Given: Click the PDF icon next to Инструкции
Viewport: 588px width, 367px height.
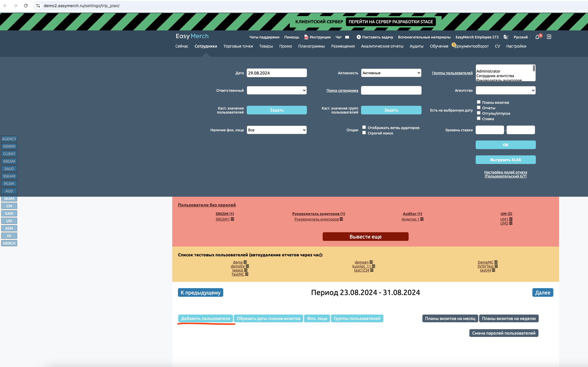Looking at the screenshot, I should (x=306, y=37).
